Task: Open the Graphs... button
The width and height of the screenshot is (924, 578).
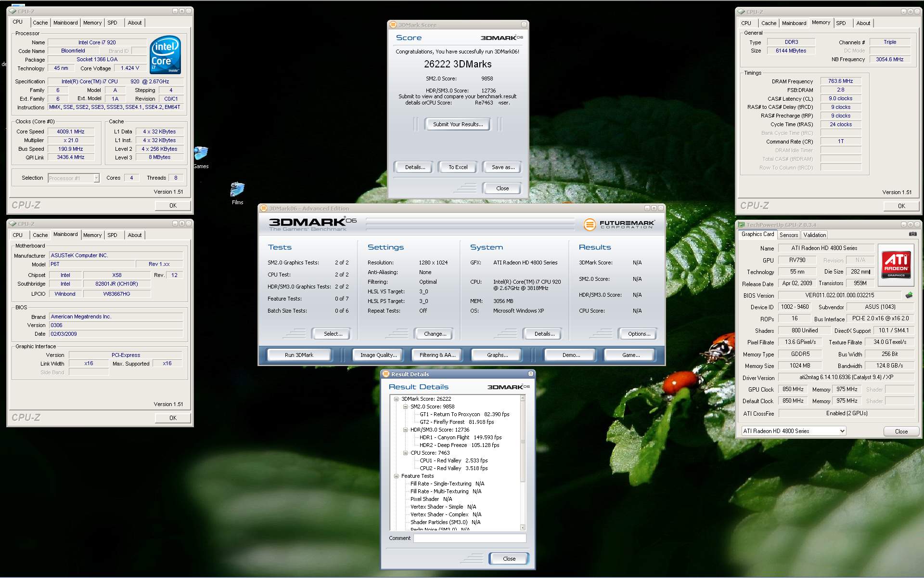Action: click(497, 355)
